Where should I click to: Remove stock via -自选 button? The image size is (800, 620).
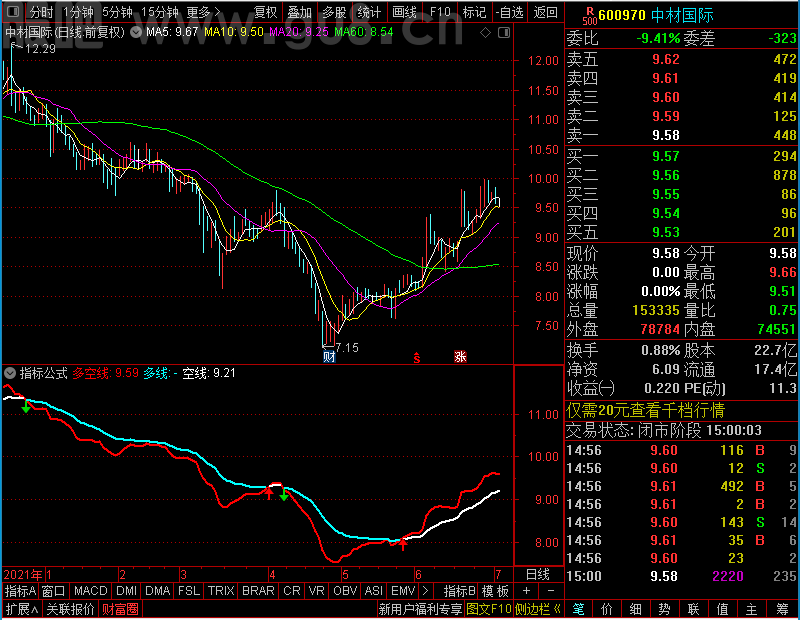tap(510, 12)
